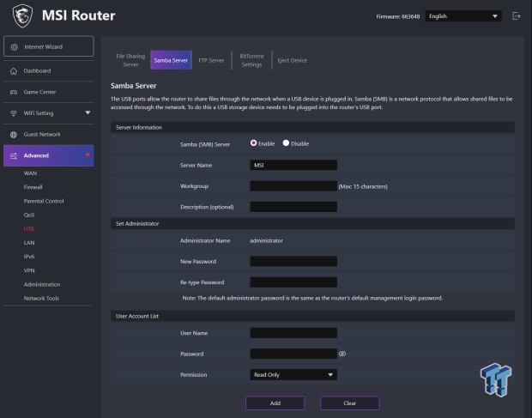Viewport: 532px width, 418px height.
Task: Open QoS settings
Action: [x=29, y=215]
